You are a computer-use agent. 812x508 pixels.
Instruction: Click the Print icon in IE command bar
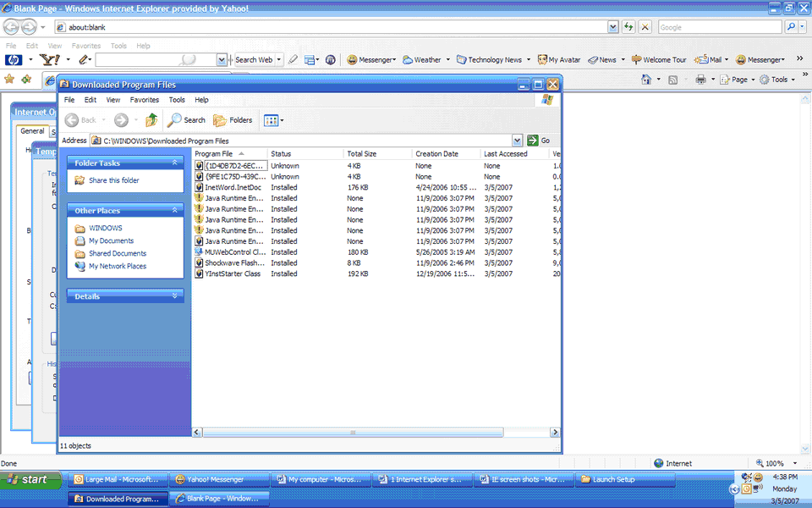(x=700, y=80)
